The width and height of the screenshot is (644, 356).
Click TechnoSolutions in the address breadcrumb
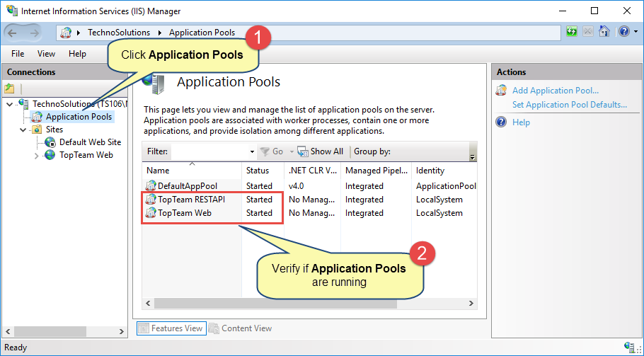[119, 33]
